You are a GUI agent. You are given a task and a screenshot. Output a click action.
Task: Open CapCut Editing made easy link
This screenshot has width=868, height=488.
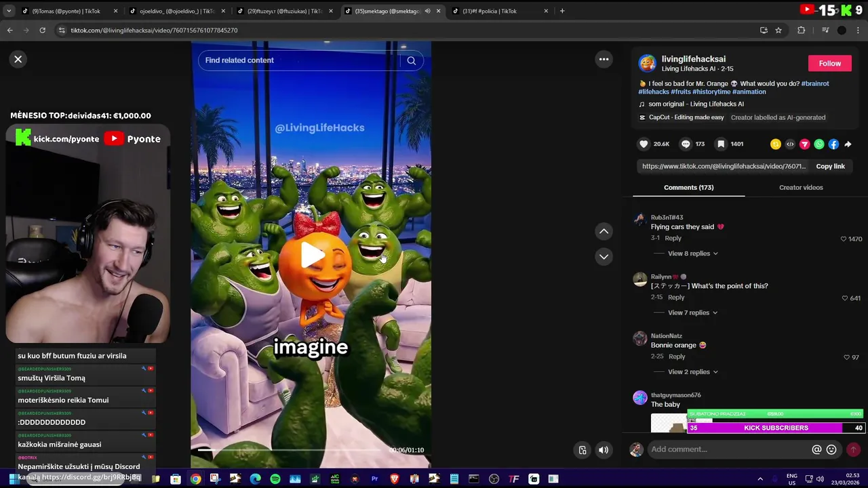(686, 117)
